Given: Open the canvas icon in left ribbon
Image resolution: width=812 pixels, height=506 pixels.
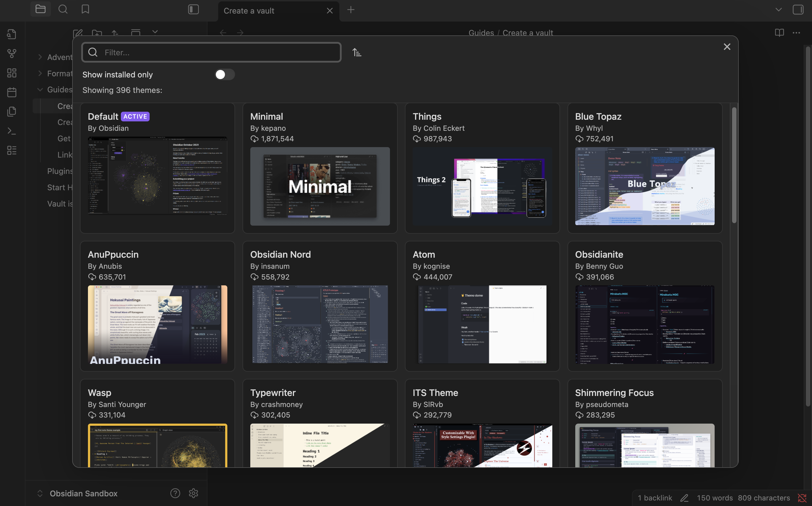Looking at the screenshot, I should click(x=12, y=73).
